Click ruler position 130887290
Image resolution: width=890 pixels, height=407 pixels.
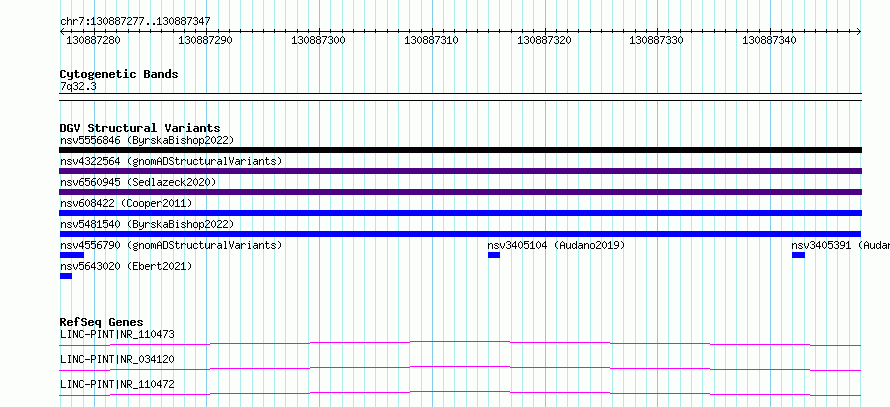tap(205, 40)
